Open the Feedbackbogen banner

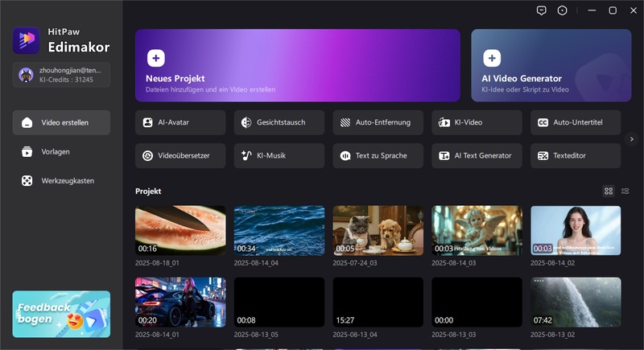[61, 315]
